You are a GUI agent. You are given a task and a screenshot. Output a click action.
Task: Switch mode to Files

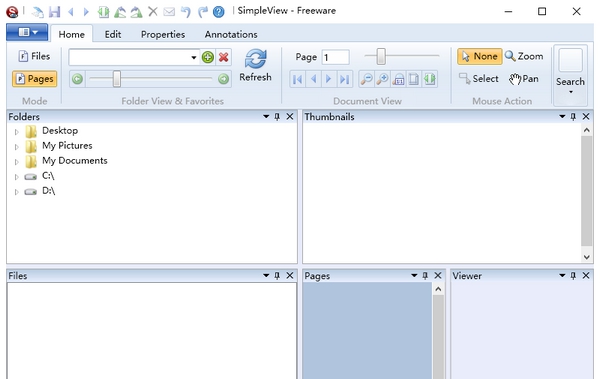tap(34, 56)
